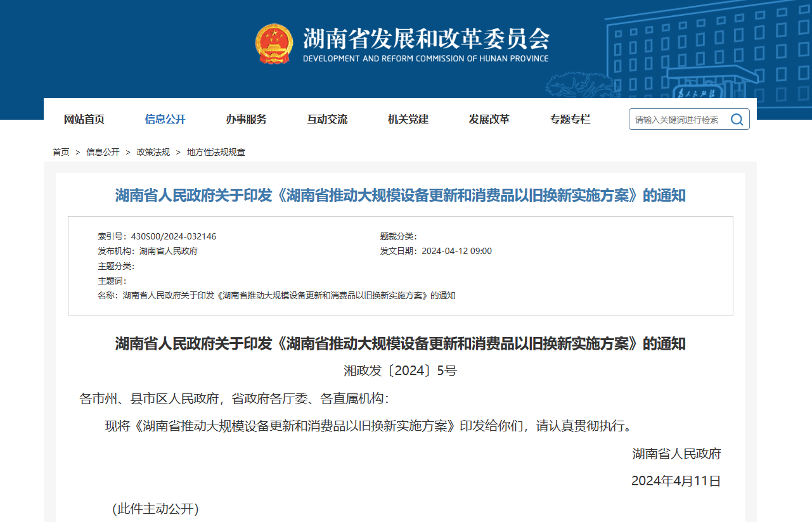Click the bold black article title in body

[x=400, y=344]
